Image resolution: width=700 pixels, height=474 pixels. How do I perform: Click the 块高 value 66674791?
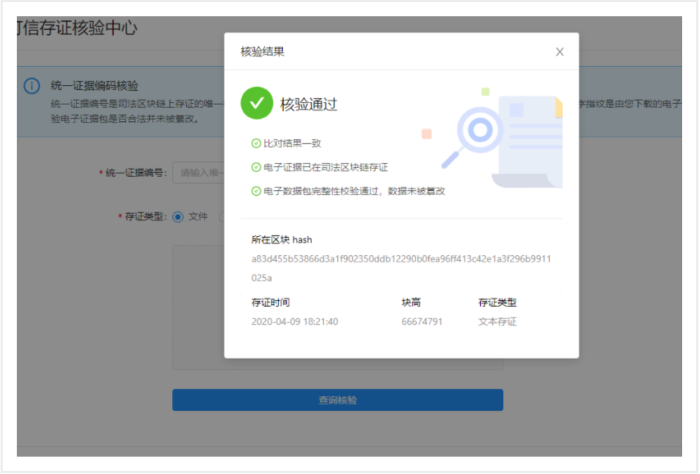click(421, 322)
